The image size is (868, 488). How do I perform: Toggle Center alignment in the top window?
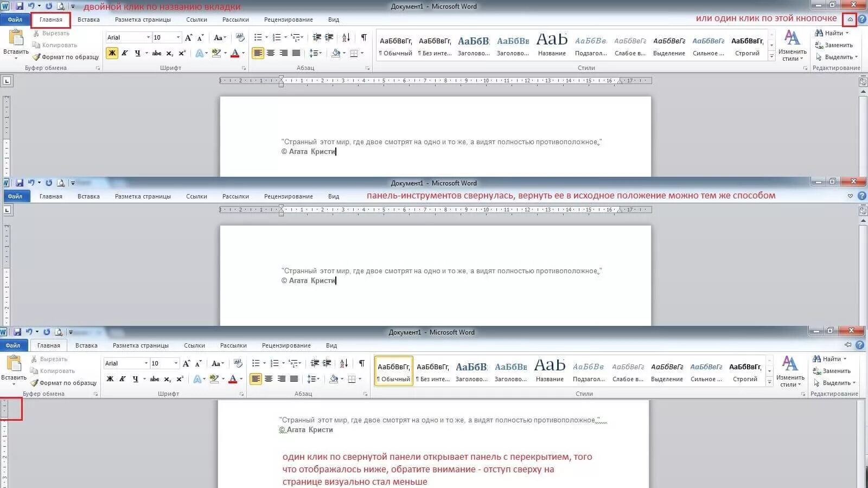(x=270, y=53)
